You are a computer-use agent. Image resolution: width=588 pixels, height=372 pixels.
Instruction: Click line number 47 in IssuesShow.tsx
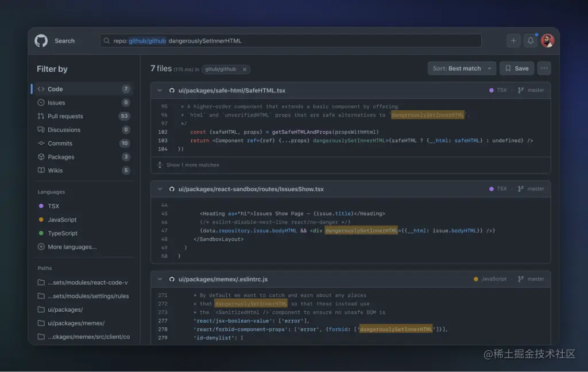[x=164, y=231]
